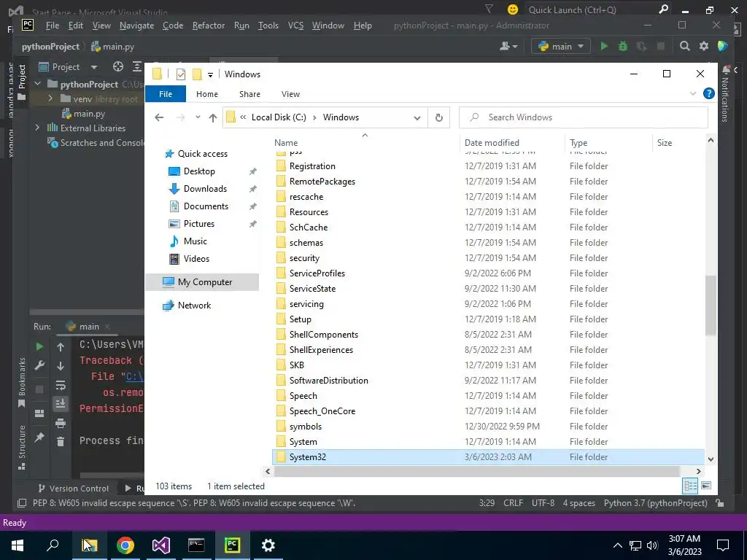This screenshot has height=560, width=747.
Task: Open the action center notification icon
Action: pos(723,545)
